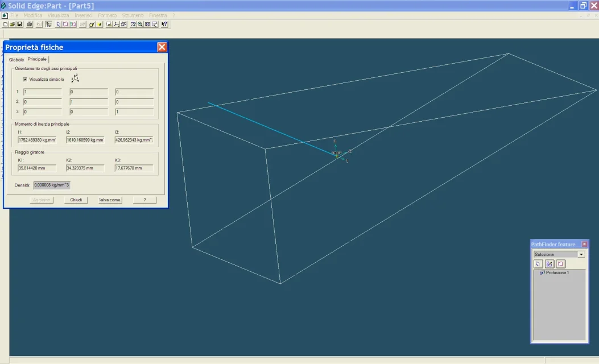Click the New document toolbar icon
599x364 pixels.
coord(5,24)
